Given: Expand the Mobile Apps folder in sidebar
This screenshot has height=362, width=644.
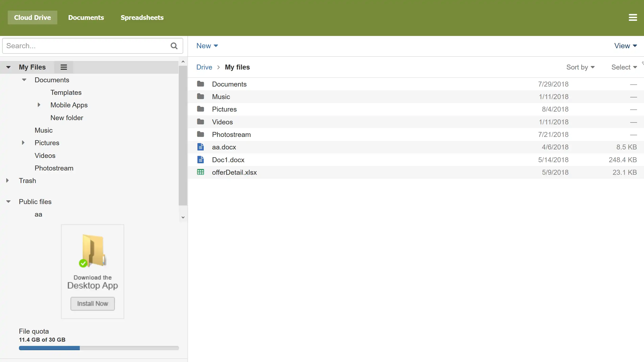Looking at the screenshot, I should click(39, 105).
